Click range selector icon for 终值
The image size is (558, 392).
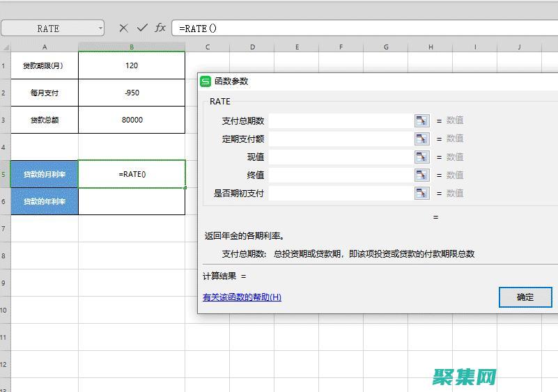pos(421,175)
